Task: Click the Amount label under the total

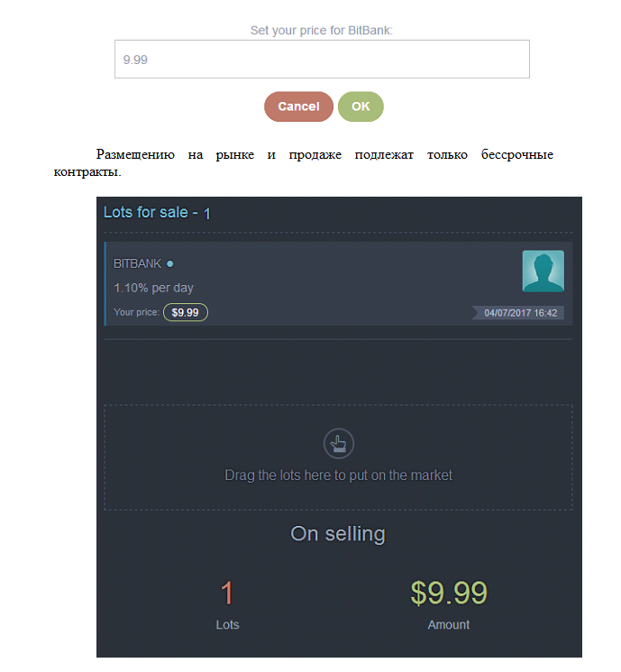Action: (x=449, y=625)
